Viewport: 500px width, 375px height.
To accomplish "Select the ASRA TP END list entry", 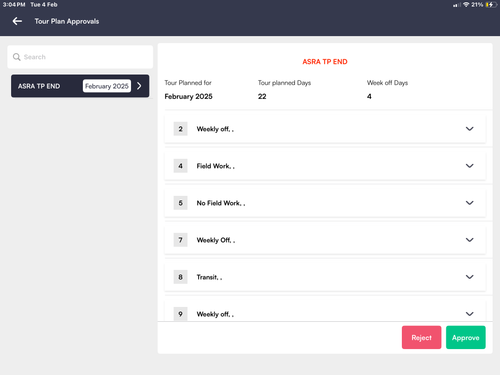I will tap(80, 86).
